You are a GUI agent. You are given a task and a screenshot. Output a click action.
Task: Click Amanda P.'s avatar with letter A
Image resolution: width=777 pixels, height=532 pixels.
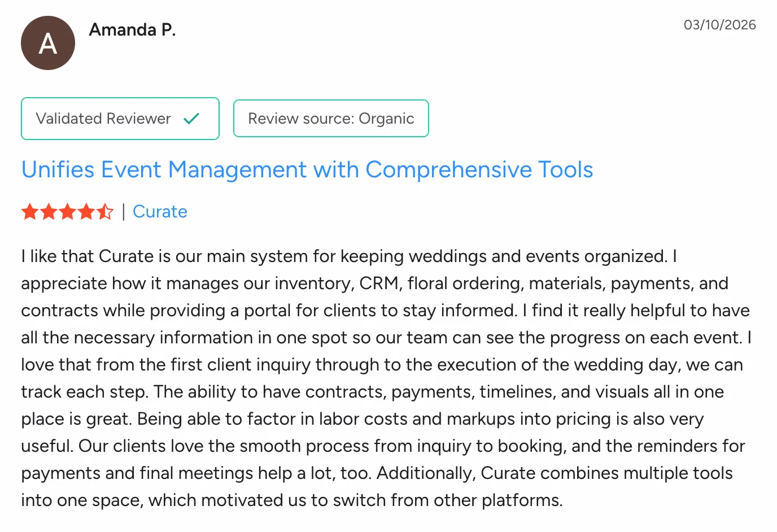pyautogui.click(x=47, y=42)
